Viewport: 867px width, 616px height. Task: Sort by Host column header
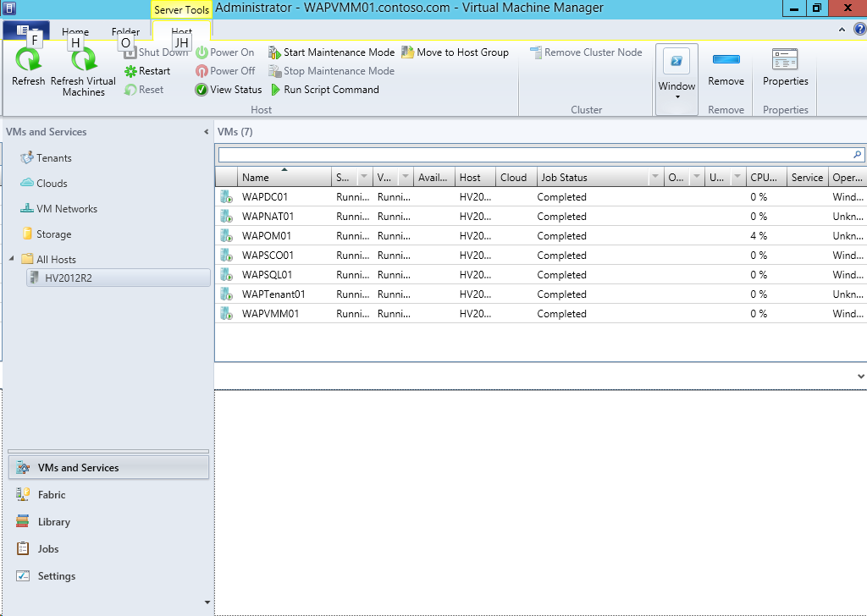(475, 178)
